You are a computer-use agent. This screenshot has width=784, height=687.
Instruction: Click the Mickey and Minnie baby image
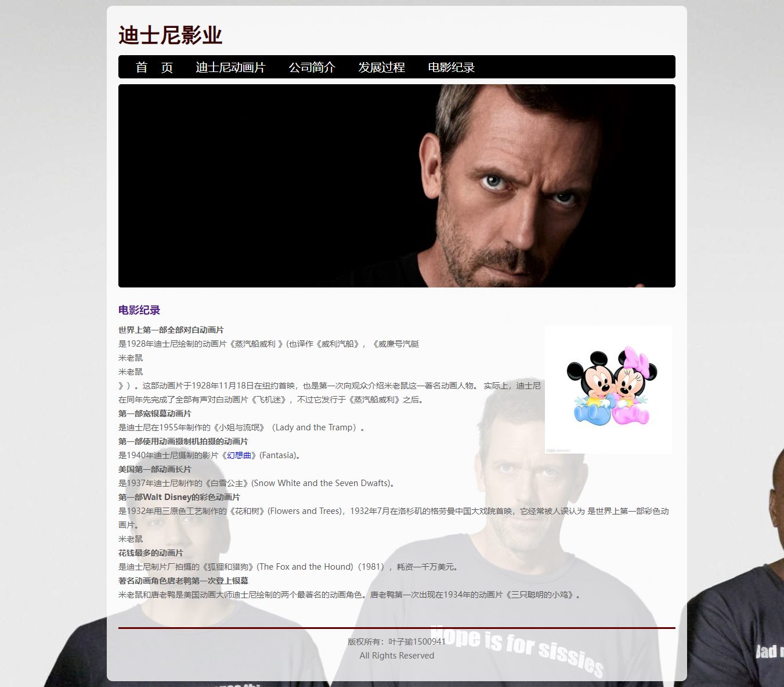point(609,389)
